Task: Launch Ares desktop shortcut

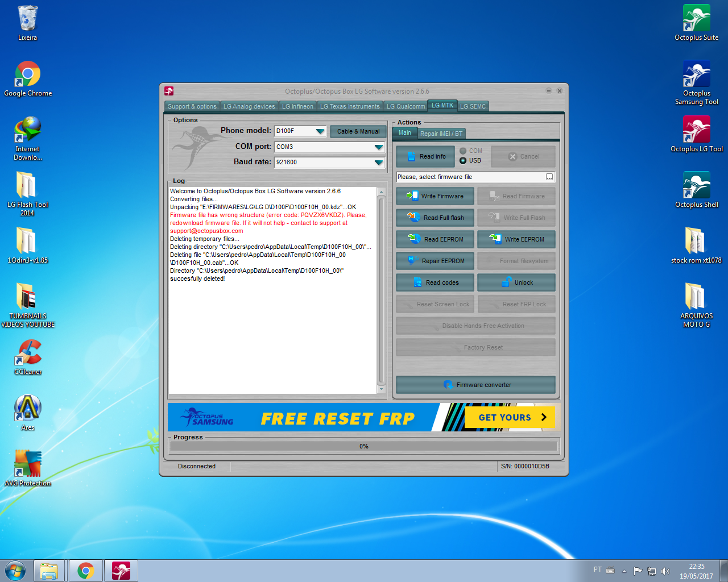Action: click(x=28, y=413)
